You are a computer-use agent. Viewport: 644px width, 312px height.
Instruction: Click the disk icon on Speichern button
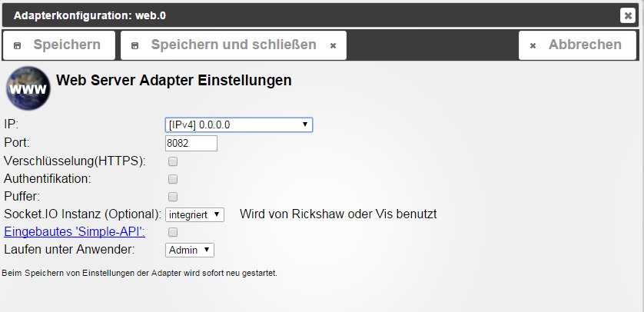coord(18,45)
